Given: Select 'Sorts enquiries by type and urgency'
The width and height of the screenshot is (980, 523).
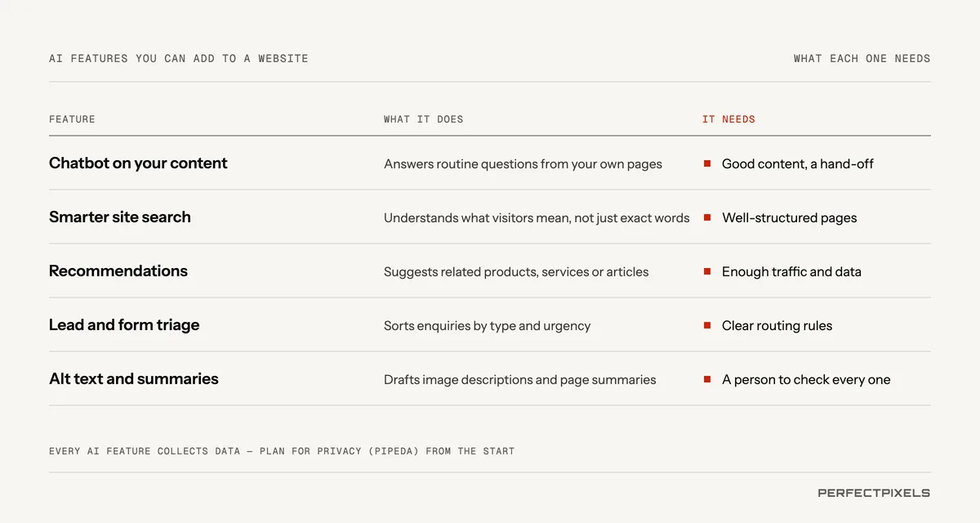Looking at the screenshot, I should pyautogui.click(x=487, y=326).
